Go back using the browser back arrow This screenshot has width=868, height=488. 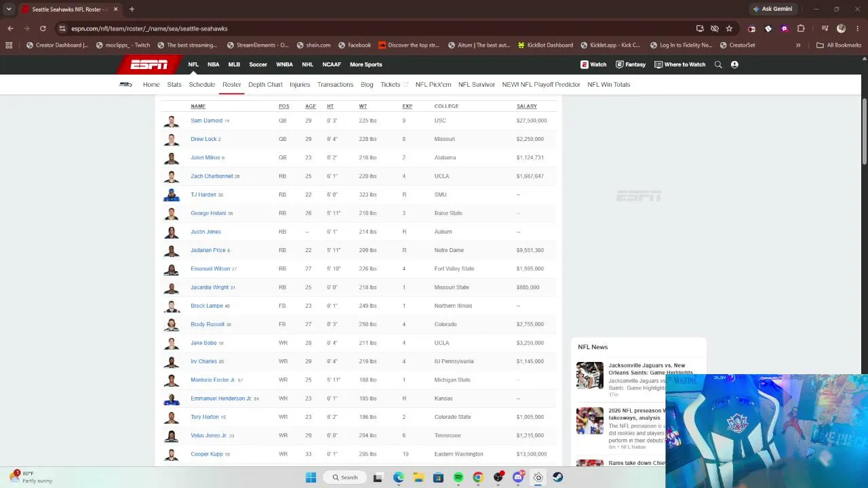(10, 28)
